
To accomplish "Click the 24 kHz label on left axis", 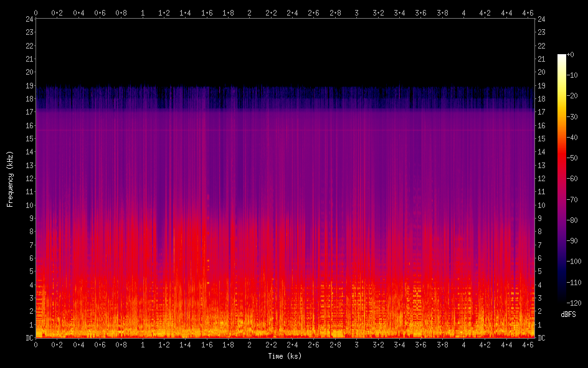I will point(28,19).
